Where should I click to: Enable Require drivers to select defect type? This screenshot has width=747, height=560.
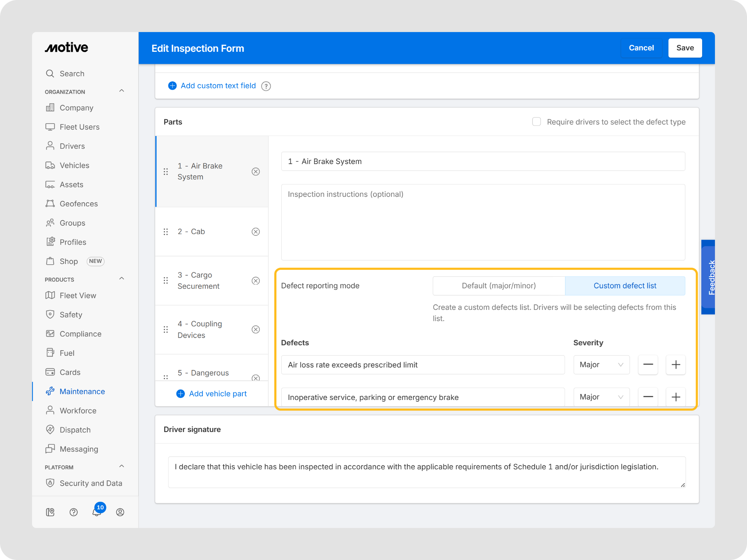coord(536,122)
